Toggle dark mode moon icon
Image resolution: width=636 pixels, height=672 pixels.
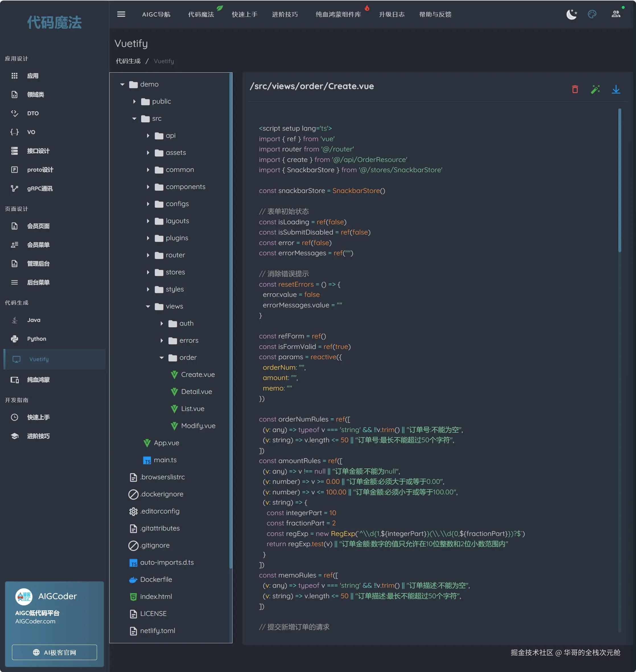pos(572,14)
